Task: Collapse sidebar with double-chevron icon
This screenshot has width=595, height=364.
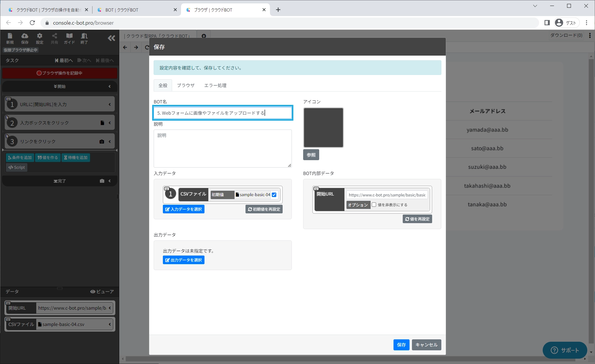Action: (111, 38)
